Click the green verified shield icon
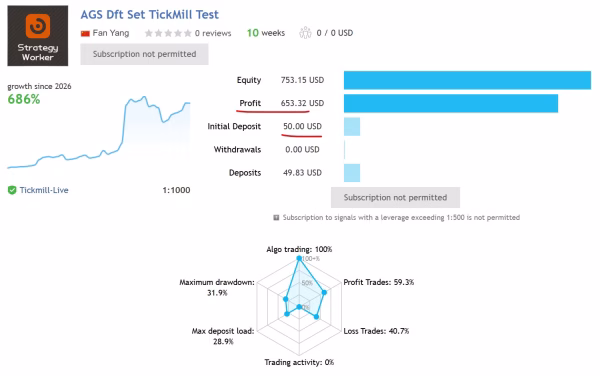 pyautogui.click(x=12, y=190)
